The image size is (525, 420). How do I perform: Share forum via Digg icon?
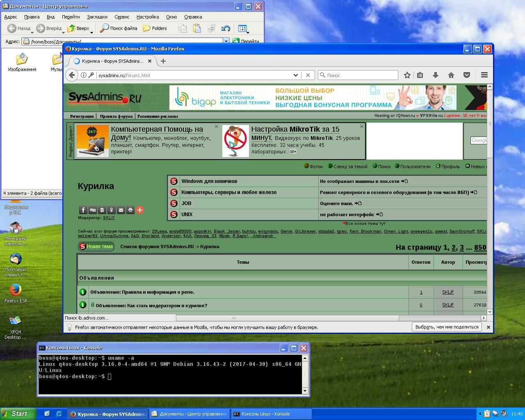(x=93, y=210)
